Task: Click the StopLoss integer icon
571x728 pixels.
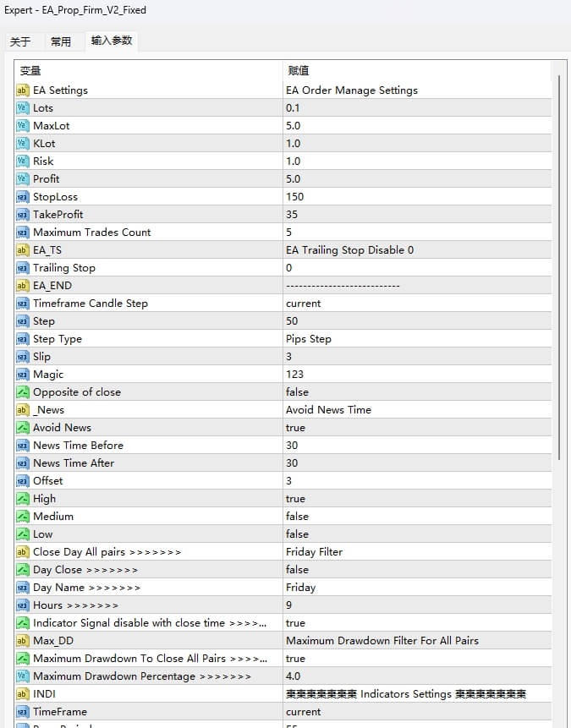Action: coord(23,197)
